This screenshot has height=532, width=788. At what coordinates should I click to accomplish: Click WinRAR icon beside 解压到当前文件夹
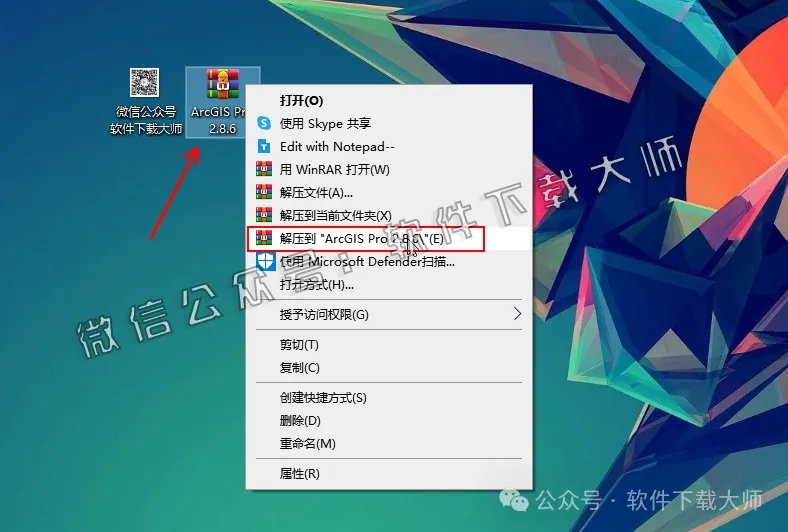tap(264, 215)
